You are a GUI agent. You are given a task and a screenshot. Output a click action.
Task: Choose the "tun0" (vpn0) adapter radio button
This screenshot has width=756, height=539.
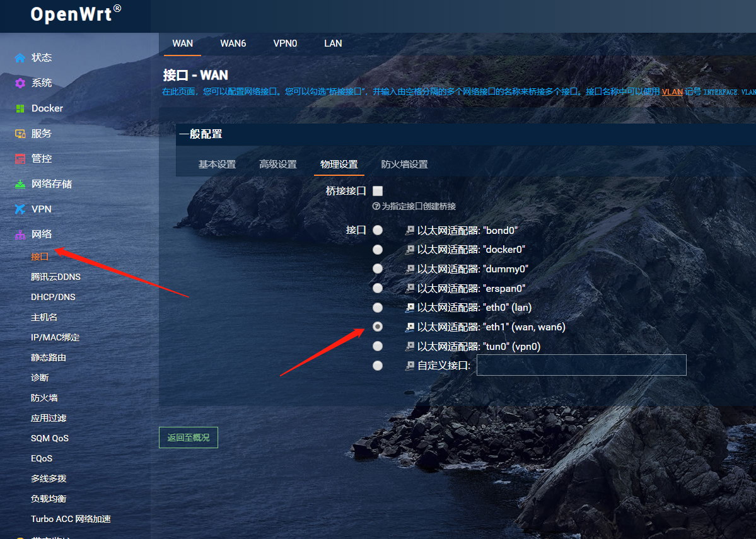click(x=378, y=346)
